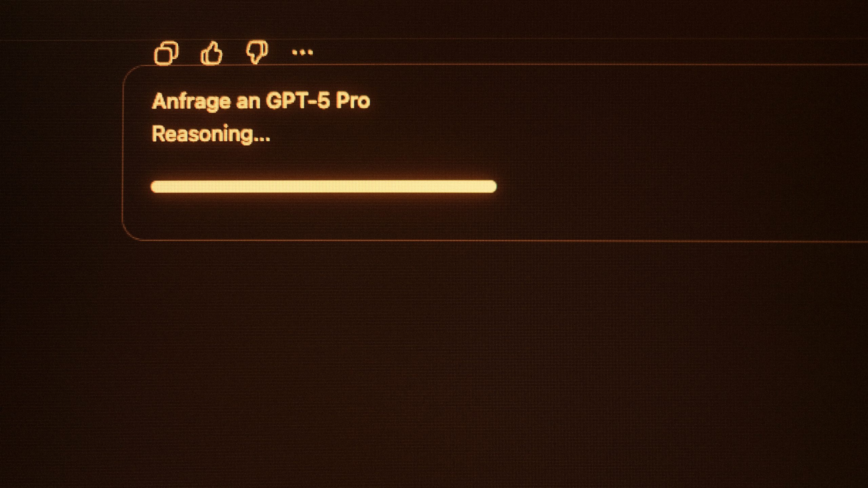
Task: Give the response a thumbs up
Action: [212, 53]
